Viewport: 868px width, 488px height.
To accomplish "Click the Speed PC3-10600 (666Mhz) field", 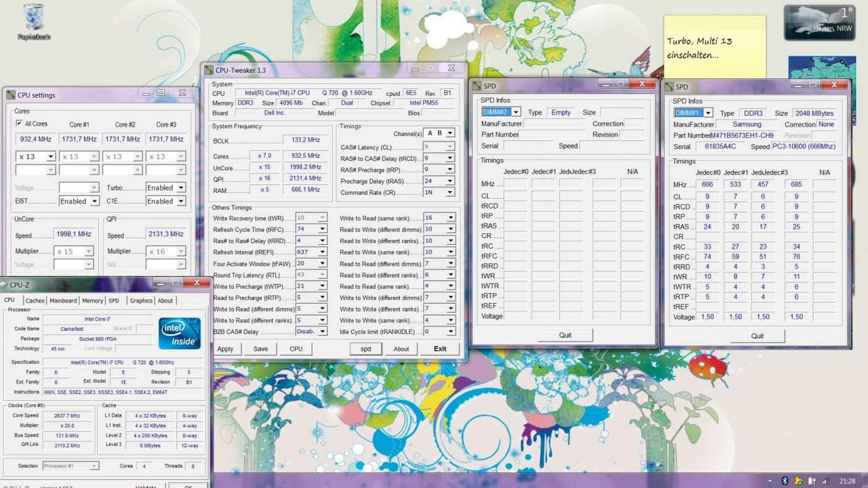I will pyautogui.click(x=804, y=147).
